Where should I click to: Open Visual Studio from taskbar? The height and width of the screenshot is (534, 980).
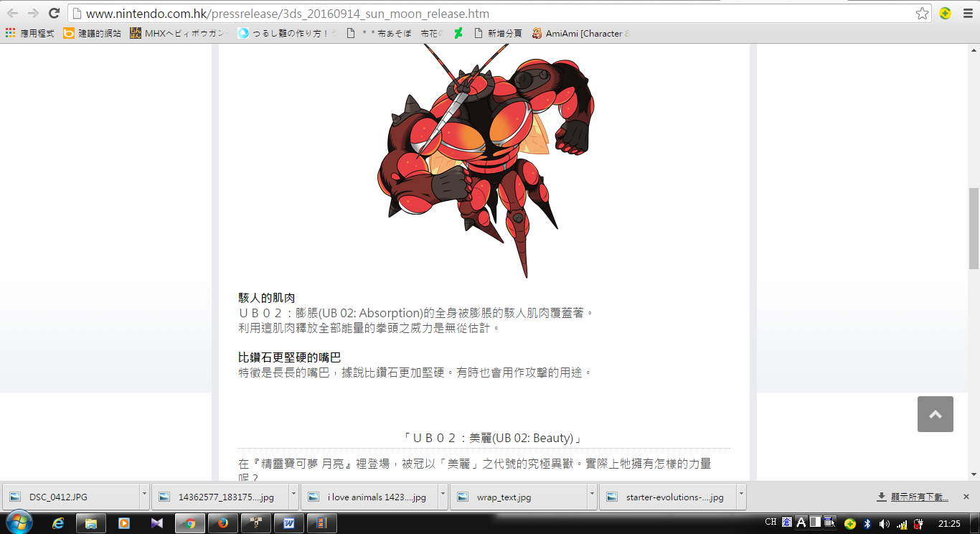157,523
